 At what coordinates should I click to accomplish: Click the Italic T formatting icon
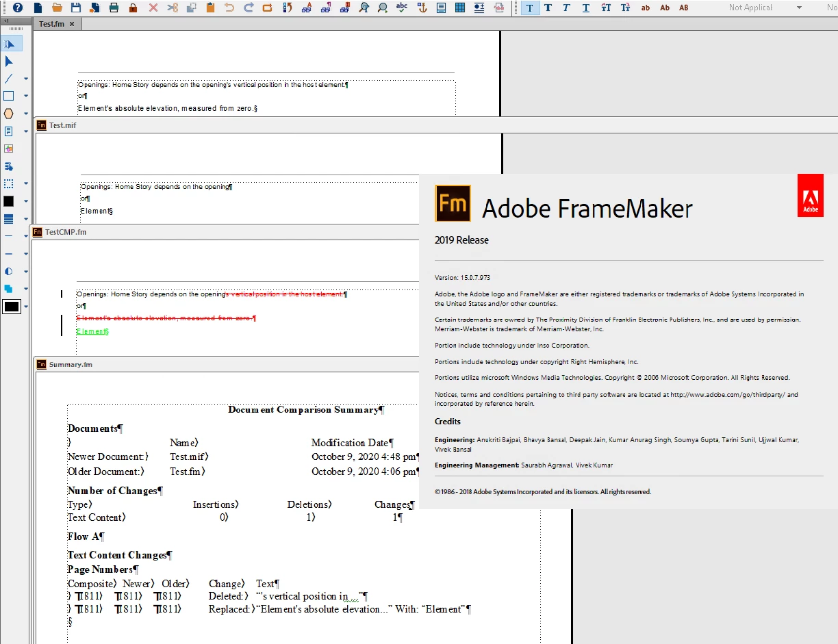(566, 8)
